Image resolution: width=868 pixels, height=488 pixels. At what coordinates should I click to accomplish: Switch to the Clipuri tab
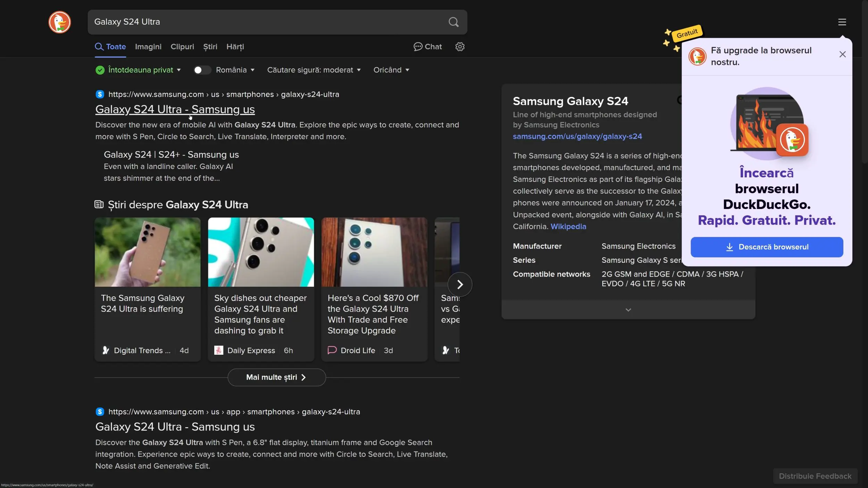tap(182, 47)
